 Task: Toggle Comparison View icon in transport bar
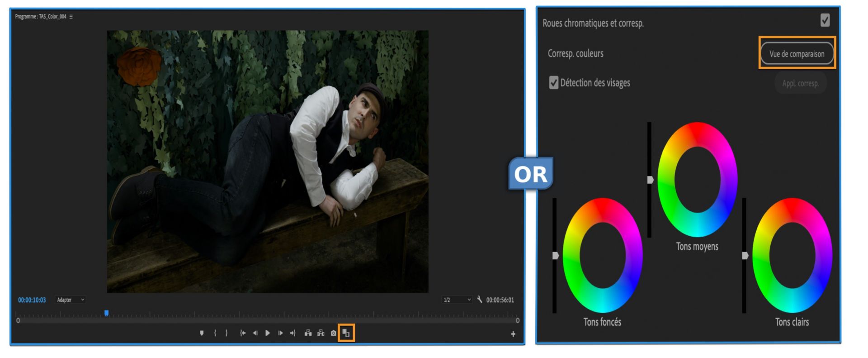(x=346, y=333)
